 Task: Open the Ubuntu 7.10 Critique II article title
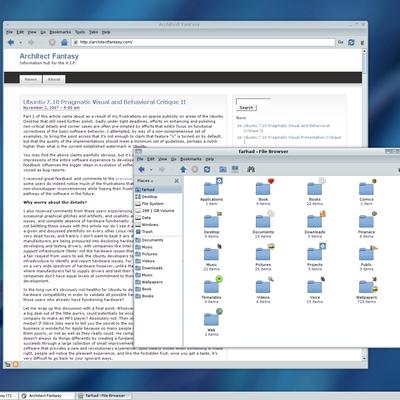coord(104,102)
